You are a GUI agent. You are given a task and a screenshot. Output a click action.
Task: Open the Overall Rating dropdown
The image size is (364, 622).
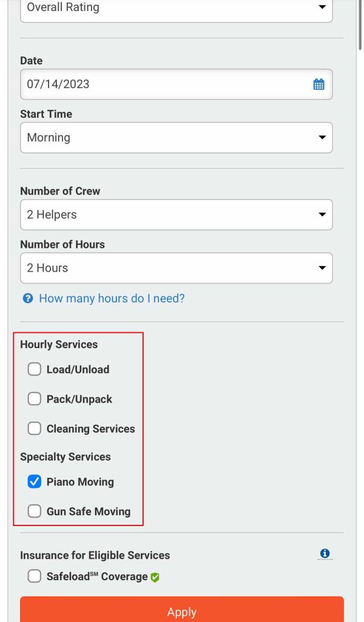176,8
